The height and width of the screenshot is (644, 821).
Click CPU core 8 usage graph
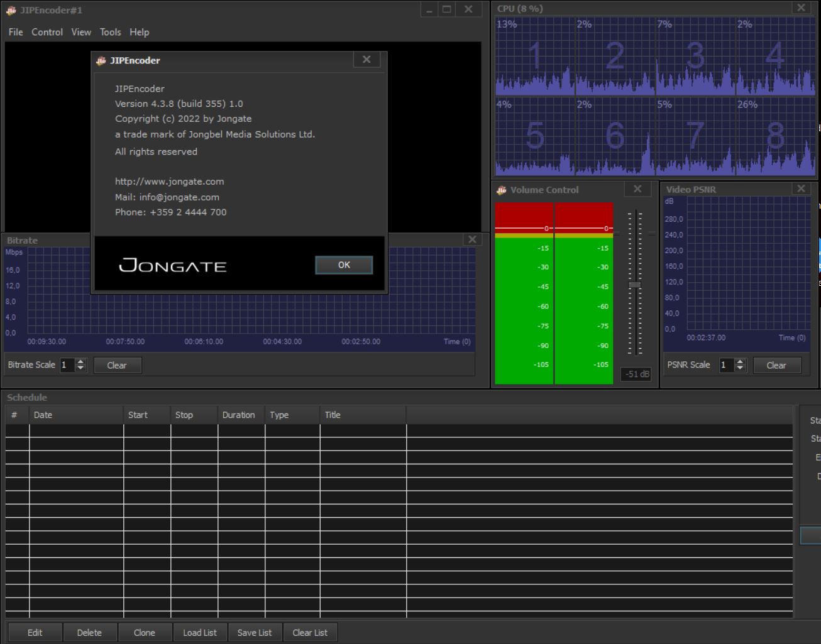tap(776, 136)
